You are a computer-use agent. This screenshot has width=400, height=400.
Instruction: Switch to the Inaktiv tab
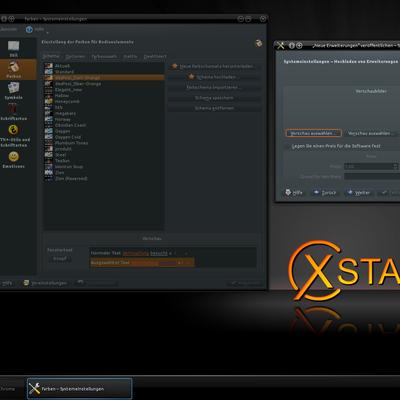[130, 56]
